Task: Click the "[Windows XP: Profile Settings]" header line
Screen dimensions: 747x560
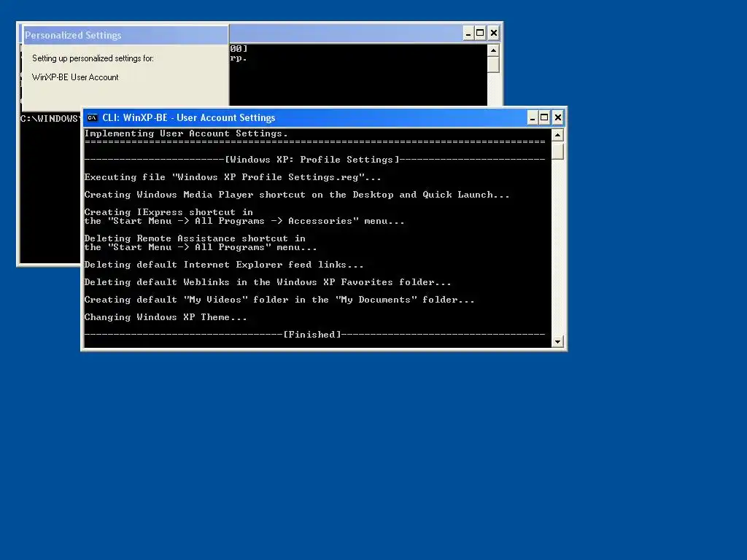Action: click(x=314, y=160)
